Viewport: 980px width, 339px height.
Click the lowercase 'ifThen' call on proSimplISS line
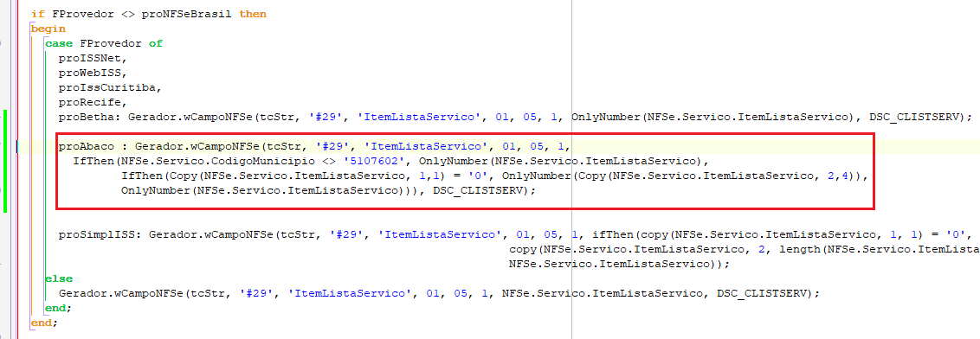coord(613,234)
